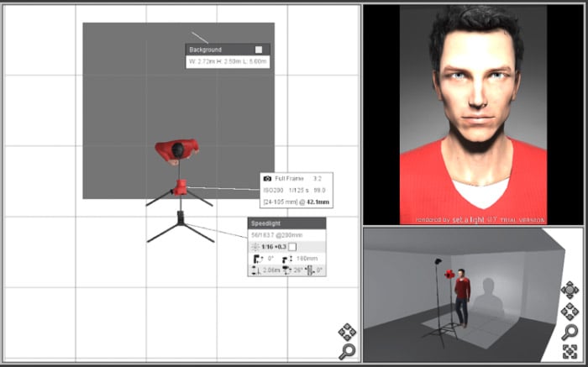This screenshot has height=367, width=588.
Task: Click the 3:2 aspect ratio value
Action: (x=318, y=178)
